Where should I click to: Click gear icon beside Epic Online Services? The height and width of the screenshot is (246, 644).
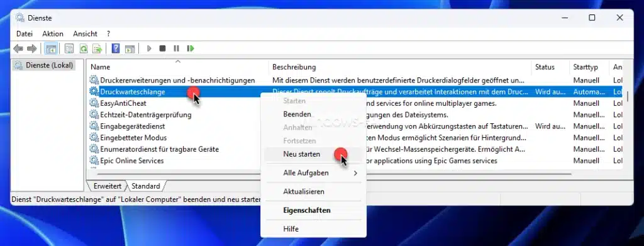click(94, 160)
